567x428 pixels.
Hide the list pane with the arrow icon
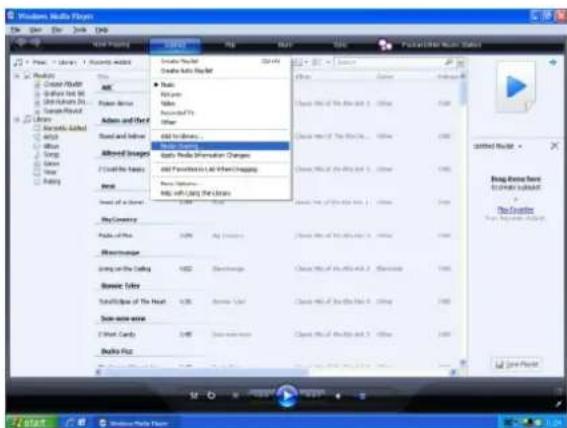pos(553,63)
